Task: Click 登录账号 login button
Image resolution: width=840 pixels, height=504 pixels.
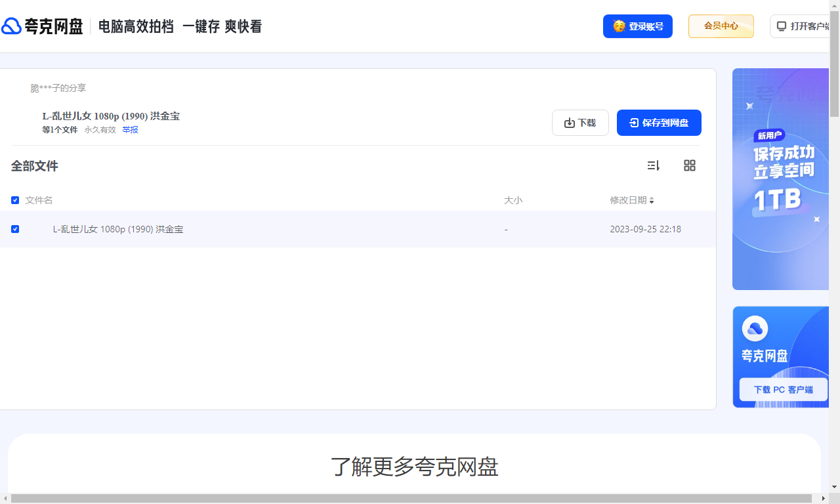Action: 638,26
